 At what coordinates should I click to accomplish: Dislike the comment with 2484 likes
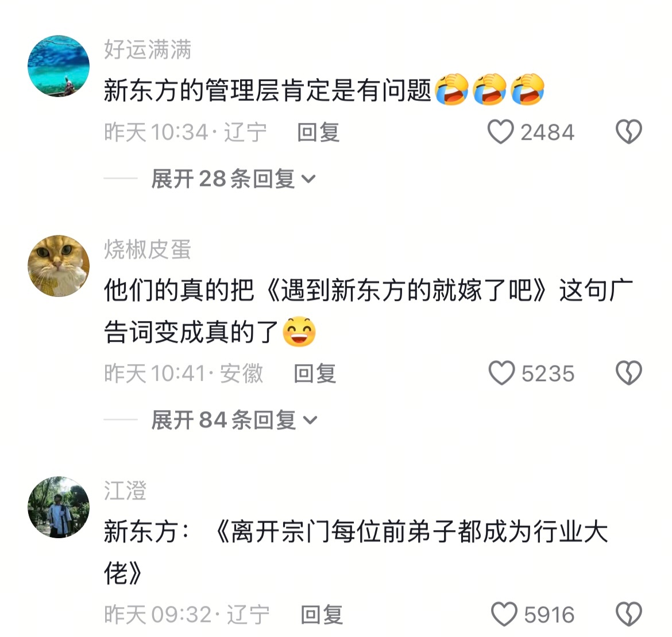click(629, 132)
